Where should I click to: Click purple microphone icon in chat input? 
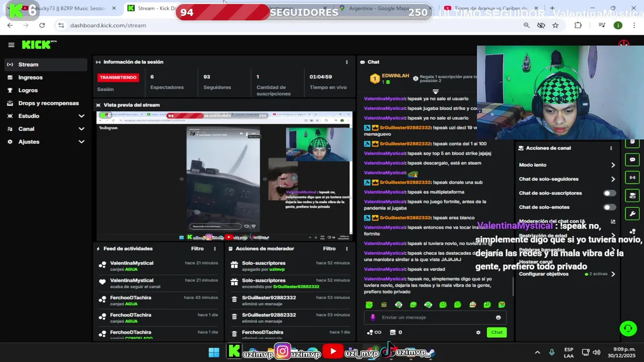[373, 317]
